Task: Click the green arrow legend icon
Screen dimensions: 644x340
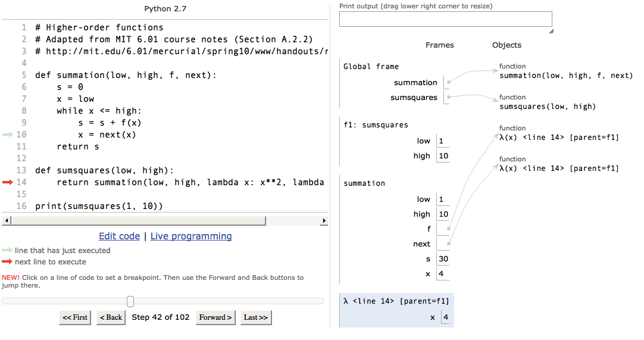Action: (x=7, y=250)
